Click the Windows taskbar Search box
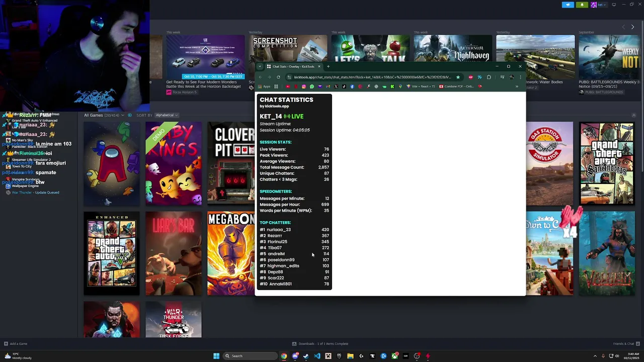This screenshot has width=644, height=362. (251, 356)
